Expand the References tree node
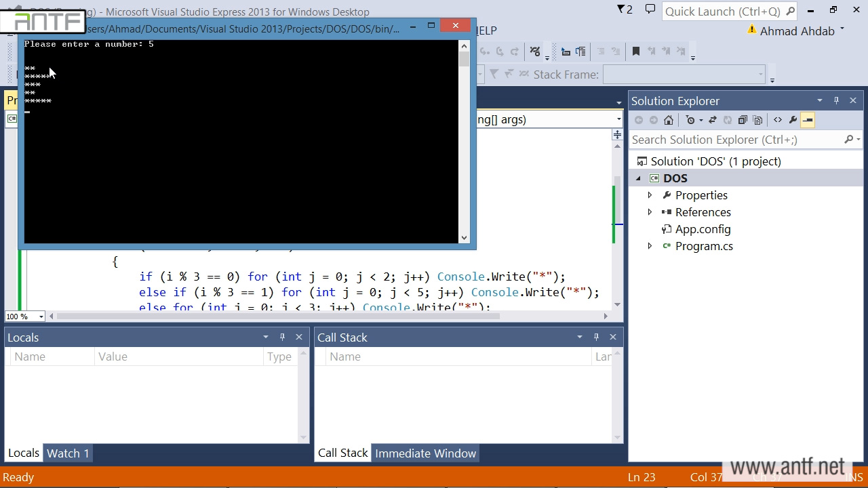 coord(650,212)
